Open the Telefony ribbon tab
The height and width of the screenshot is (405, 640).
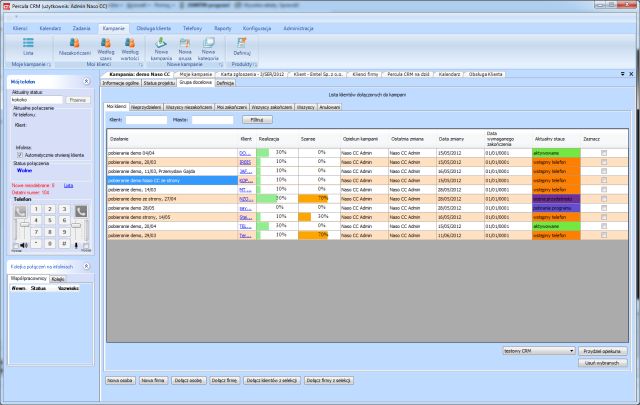(x=192, y=28)
